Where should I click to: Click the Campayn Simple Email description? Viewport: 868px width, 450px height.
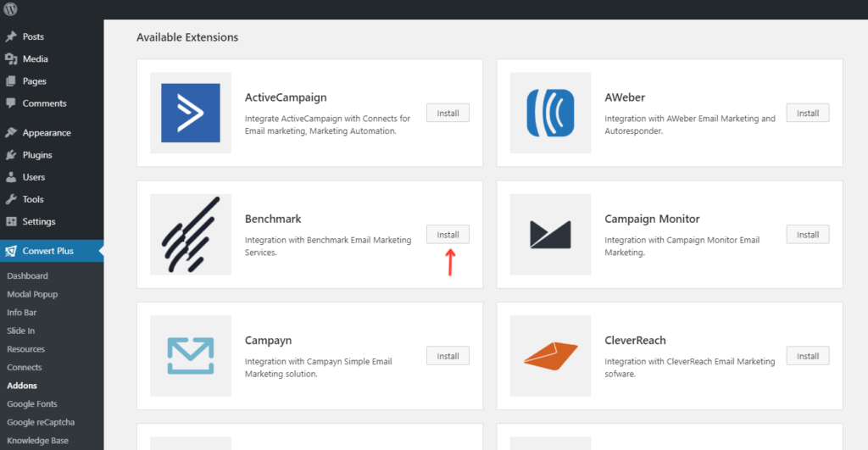click(319, 368)
